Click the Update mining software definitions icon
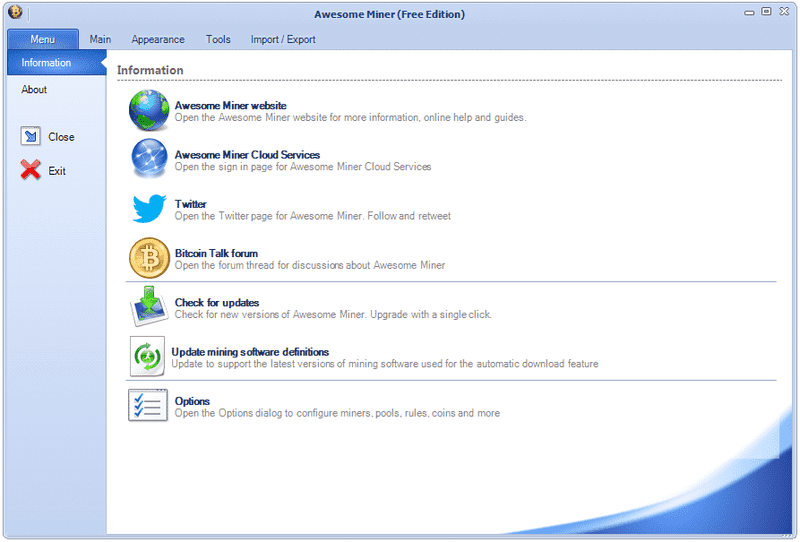 coord(147,356)
